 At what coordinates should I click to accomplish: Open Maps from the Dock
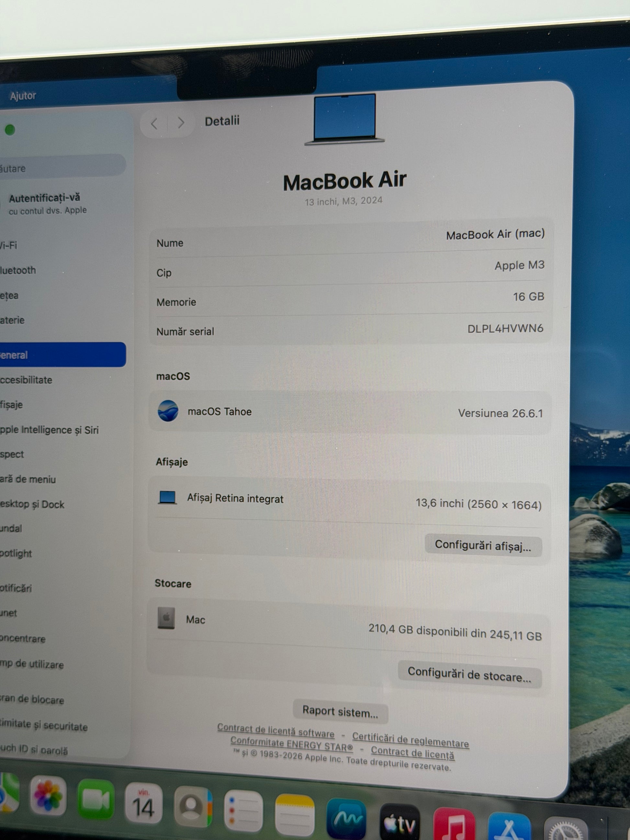8,792
